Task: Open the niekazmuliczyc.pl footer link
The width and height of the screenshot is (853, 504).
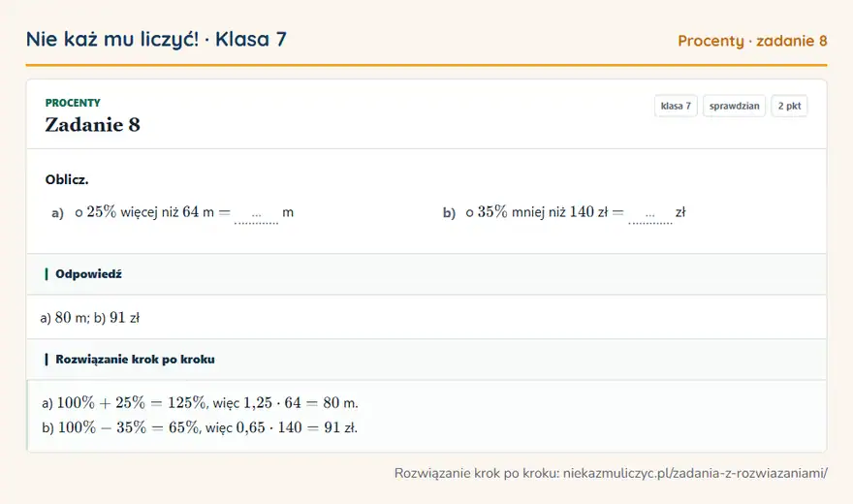Action: (x=695, y=473)
